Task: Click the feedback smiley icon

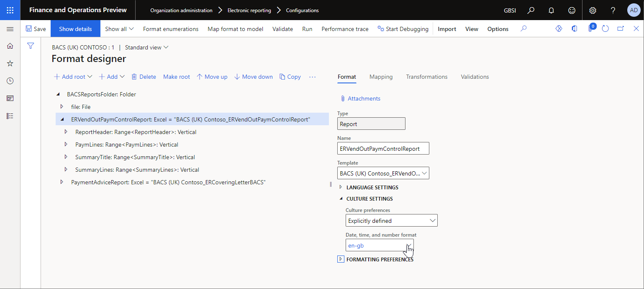Action: (x=572, y=10)
